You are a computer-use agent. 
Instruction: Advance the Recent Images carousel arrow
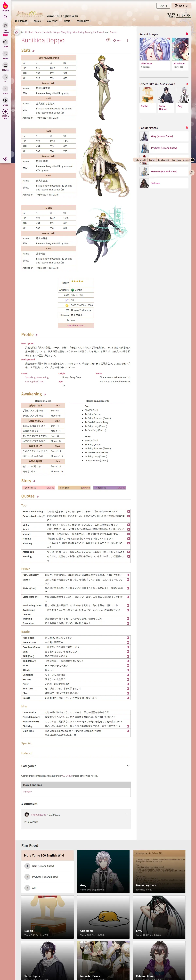pos(188,54)
